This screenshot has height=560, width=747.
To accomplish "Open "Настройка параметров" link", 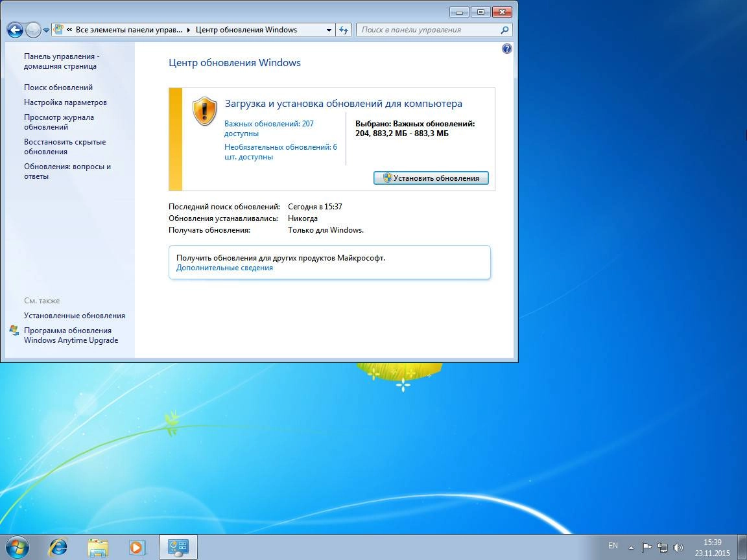I will tap(65, 102).
